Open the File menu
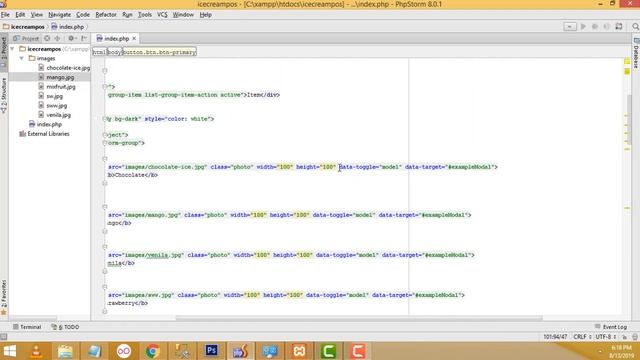 (x=5, y=15)
